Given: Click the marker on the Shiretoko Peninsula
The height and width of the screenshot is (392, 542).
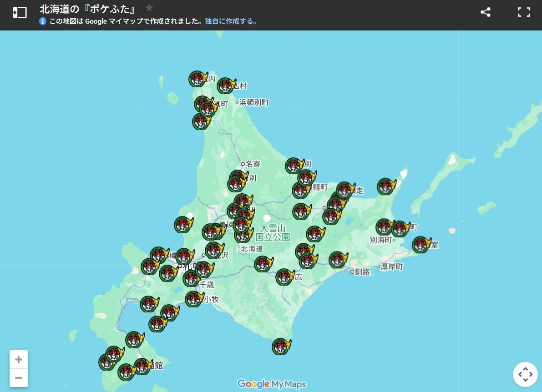Looking at the screenshot, I should coord(385,186).
